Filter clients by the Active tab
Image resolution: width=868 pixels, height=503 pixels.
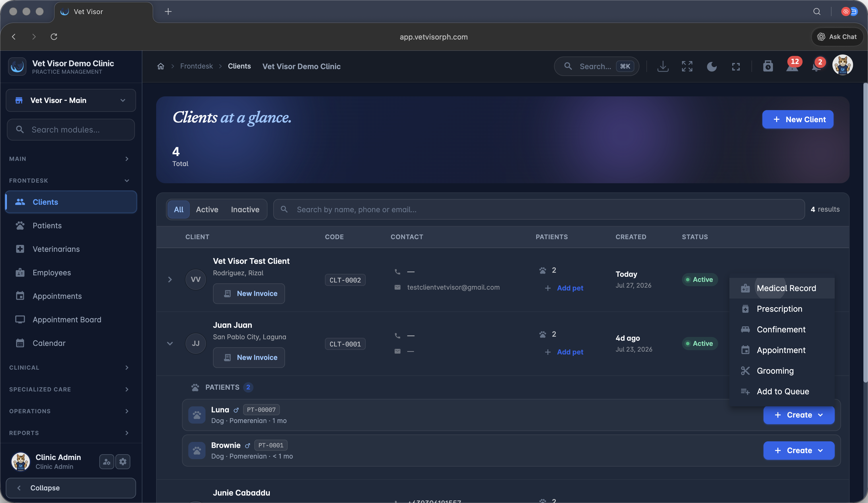pyautogui.click(x=207, y=210)
